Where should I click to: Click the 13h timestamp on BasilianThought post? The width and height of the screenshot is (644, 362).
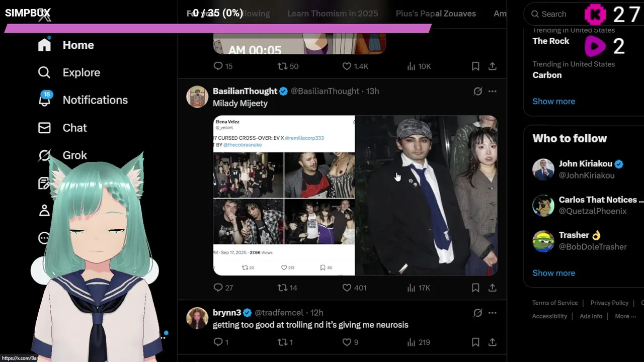pos(372,91)
